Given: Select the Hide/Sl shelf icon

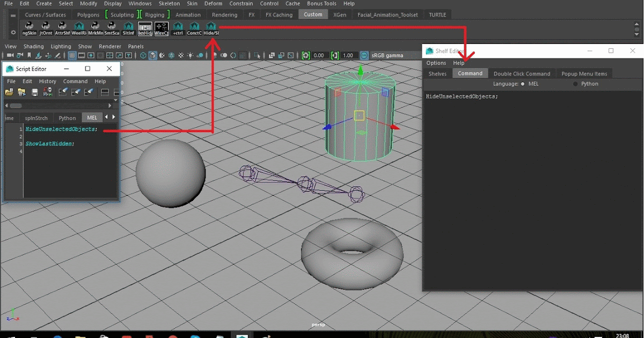Looking at the screenshot, I should click(211, 27).
